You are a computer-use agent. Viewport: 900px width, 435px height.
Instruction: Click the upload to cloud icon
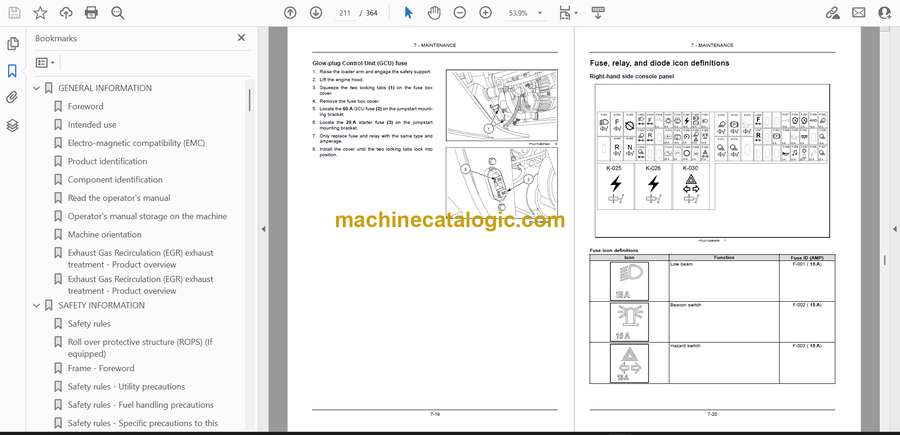pos(66,13)
